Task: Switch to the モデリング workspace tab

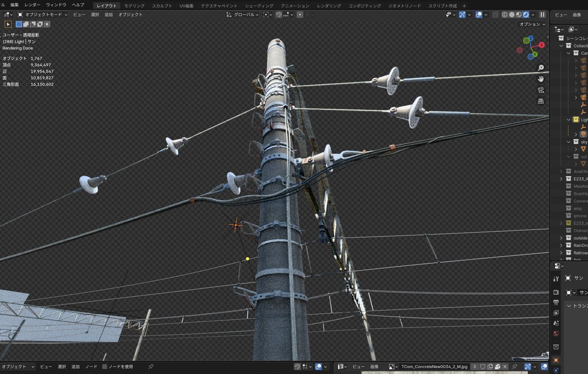Action: pos(134,5)
